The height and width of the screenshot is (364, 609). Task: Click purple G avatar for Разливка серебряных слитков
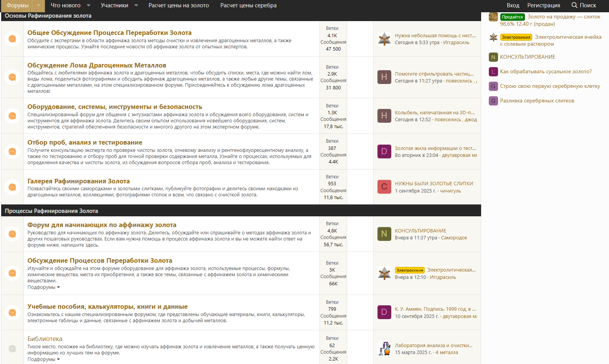pos(493,101)
